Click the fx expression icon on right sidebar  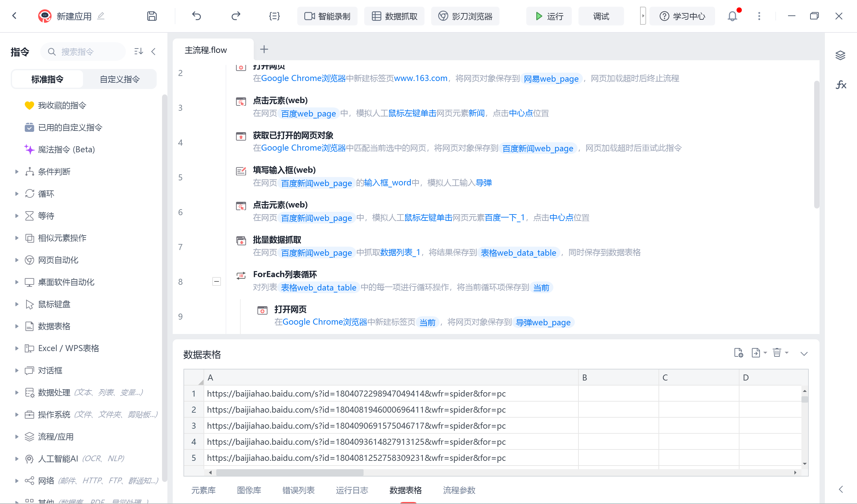click(x=841, y=85)
